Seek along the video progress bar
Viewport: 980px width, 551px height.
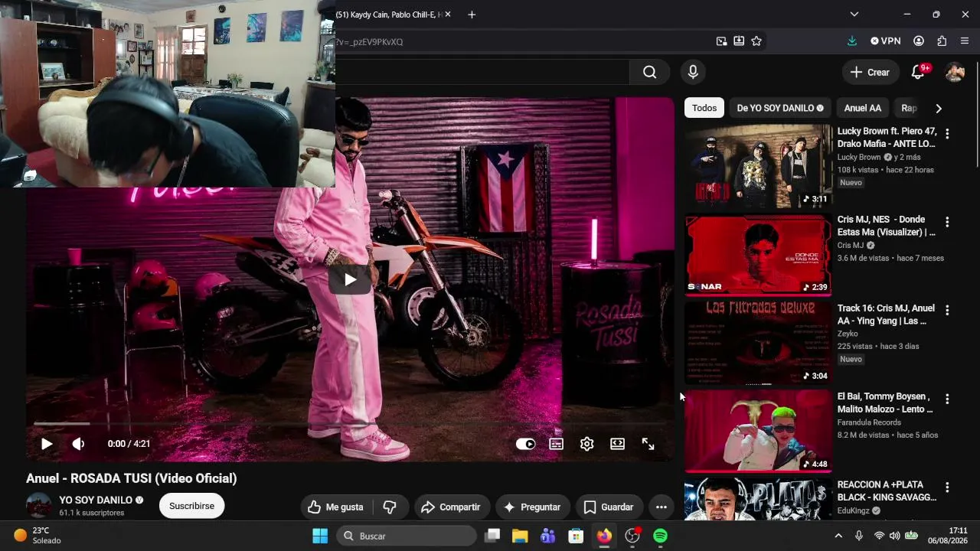click(x=350, y=423)
